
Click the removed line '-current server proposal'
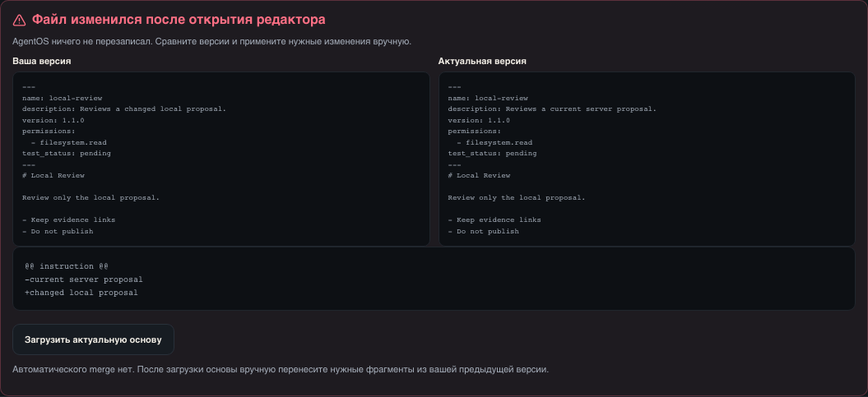click(x=84, y=279)
